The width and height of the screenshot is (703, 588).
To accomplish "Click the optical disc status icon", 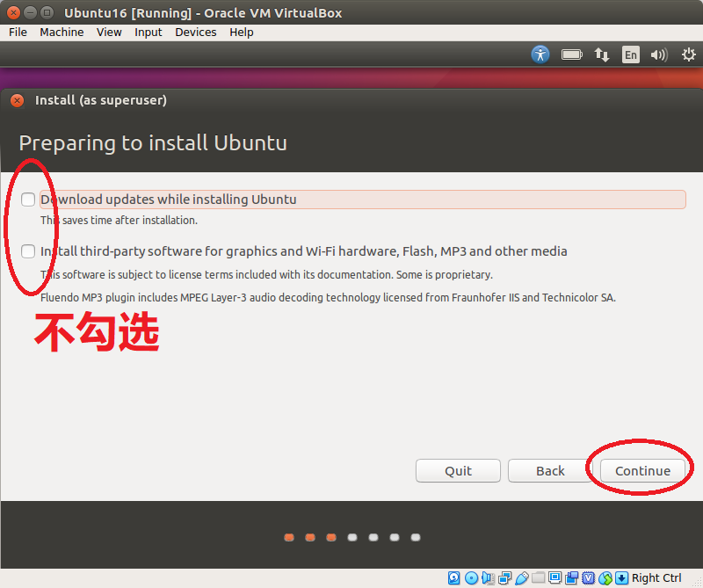I will tap(471, 577).
